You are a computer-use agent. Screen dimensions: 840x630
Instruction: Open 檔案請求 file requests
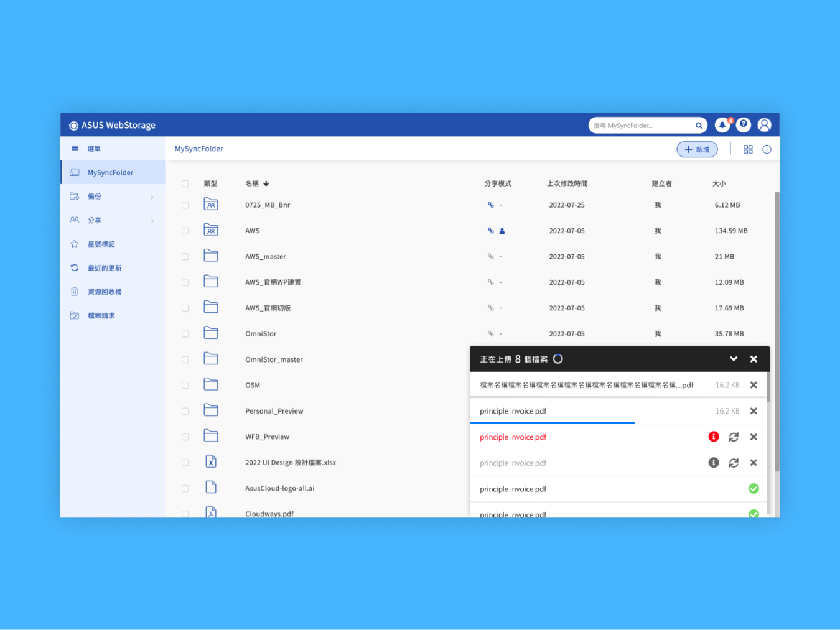[x=113, y=315]
